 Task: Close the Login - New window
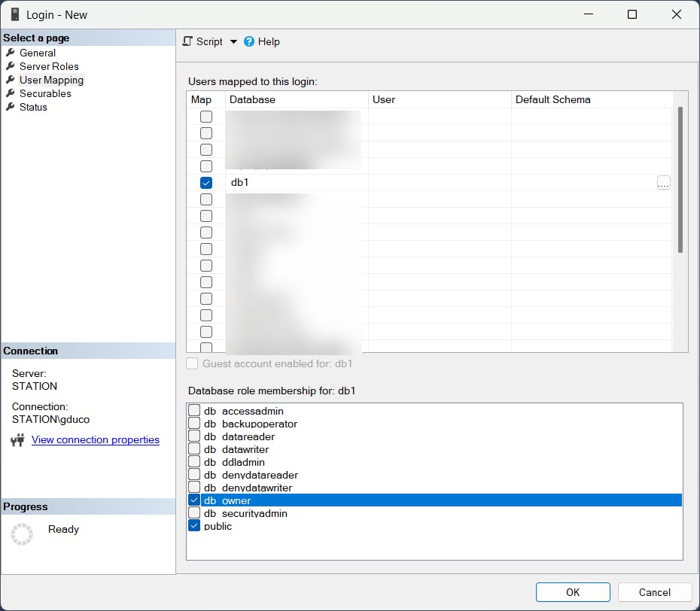point(677,14)
